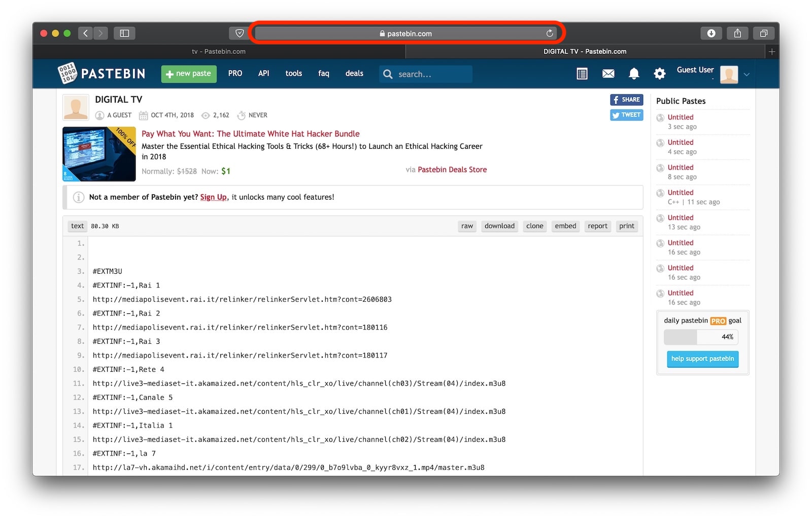This screenshot has height=519, width=812.
Task: Toggle the Safari sidebar button
Action: click(124, 34)
